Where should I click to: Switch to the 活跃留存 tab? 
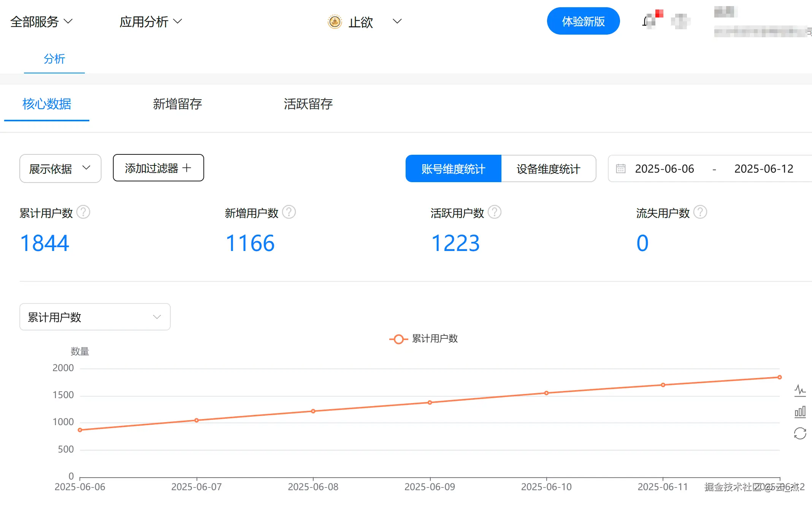[308, 104]
